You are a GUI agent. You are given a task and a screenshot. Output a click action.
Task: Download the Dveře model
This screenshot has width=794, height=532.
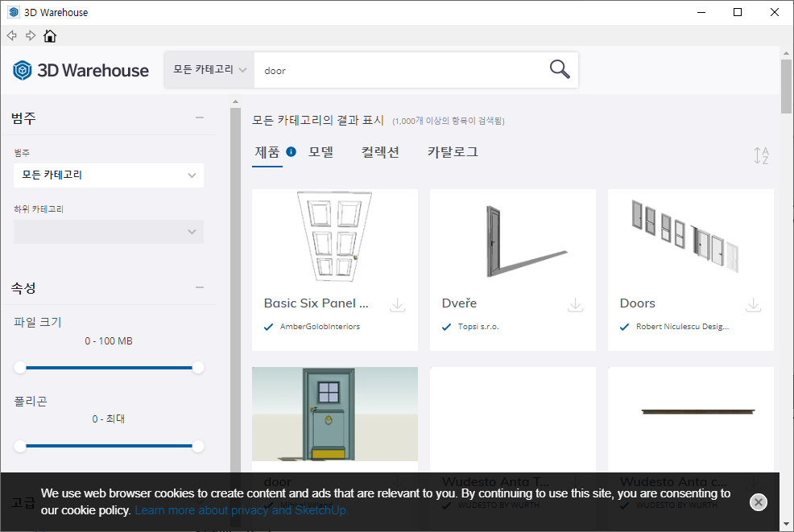click(575, 305)
